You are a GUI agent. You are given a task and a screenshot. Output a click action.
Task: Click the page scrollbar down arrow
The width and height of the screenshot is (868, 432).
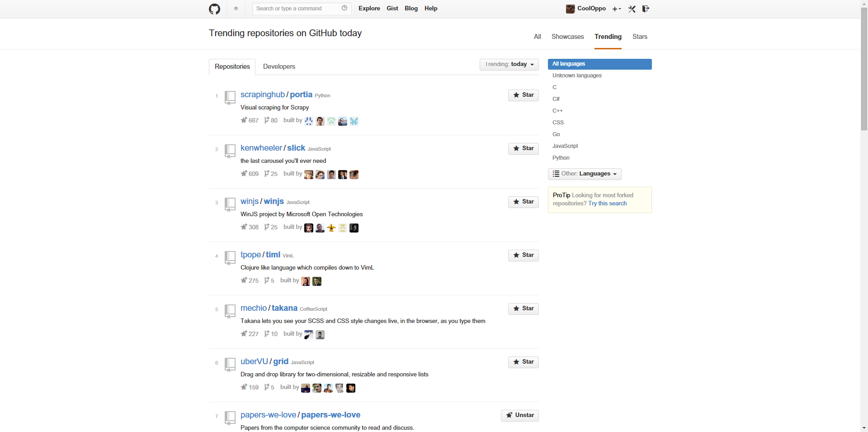pos(864,428)
